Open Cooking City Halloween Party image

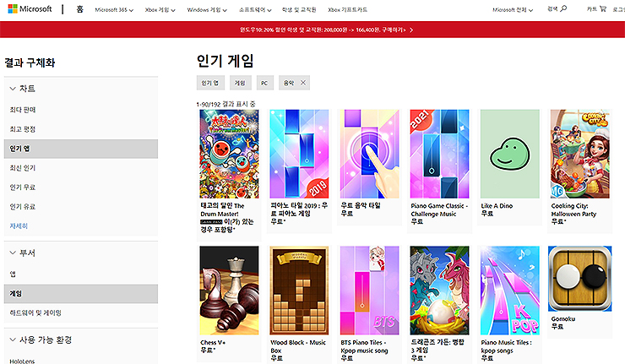click(580, 154)
